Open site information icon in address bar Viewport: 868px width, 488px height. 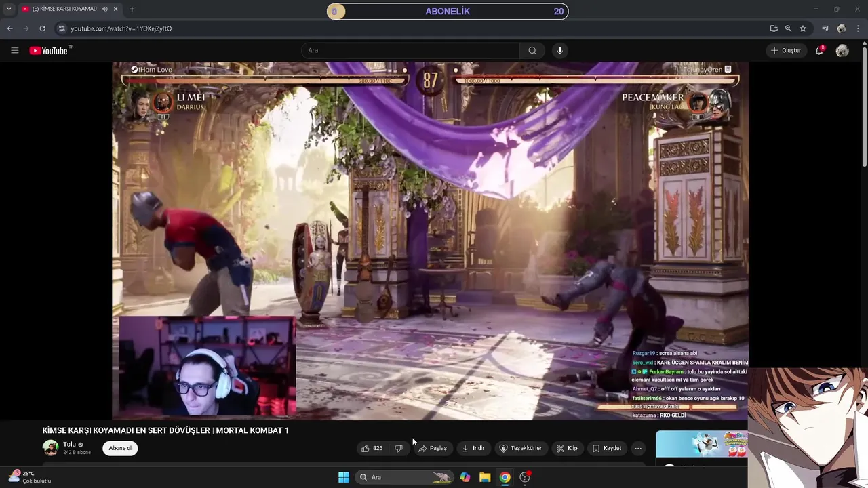[x=62, y=28]
